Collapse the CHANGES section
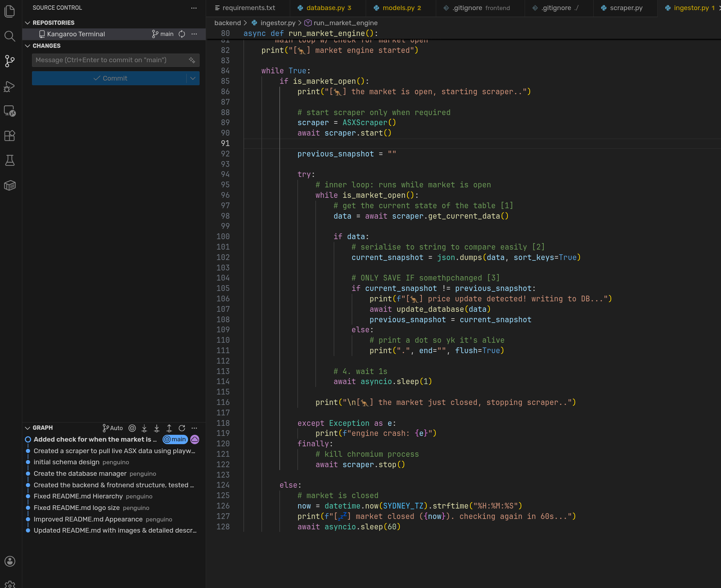 tap(28, 46)
